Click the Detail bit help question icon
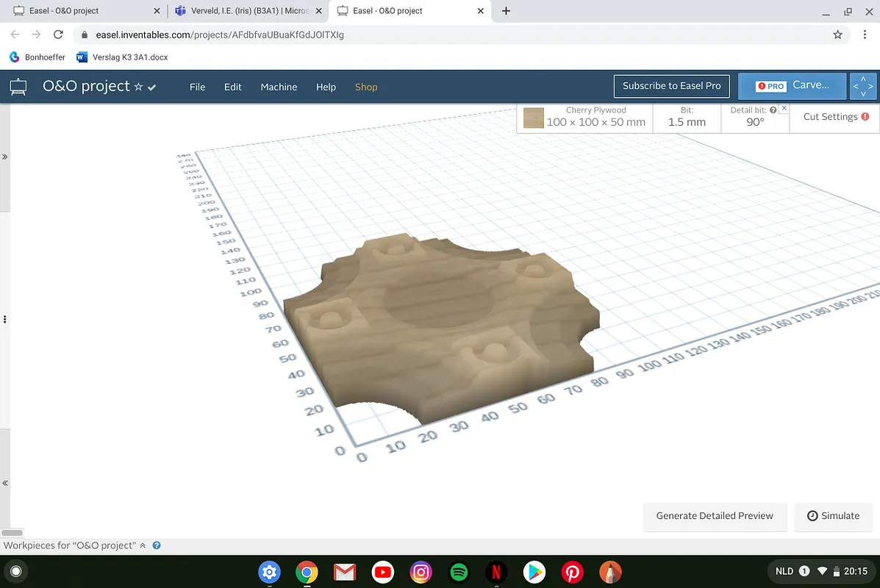The width and height of the screenshot is (880, 588). [773, 110]
